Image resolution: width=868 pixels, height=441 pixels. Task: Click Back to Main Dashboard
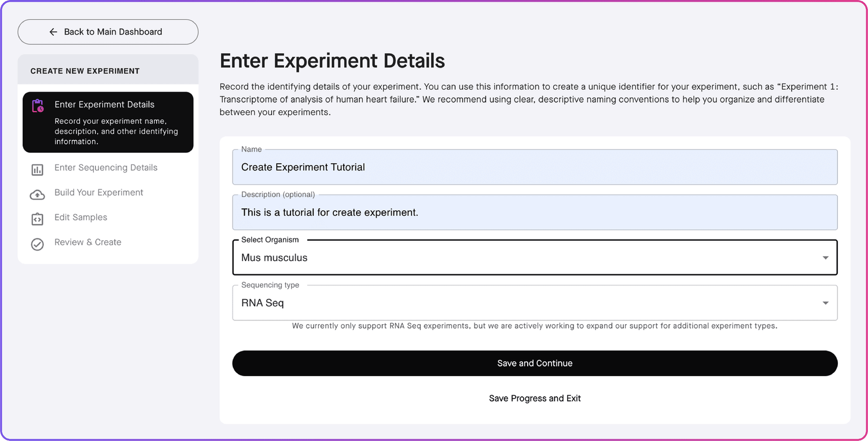point(108,32)
